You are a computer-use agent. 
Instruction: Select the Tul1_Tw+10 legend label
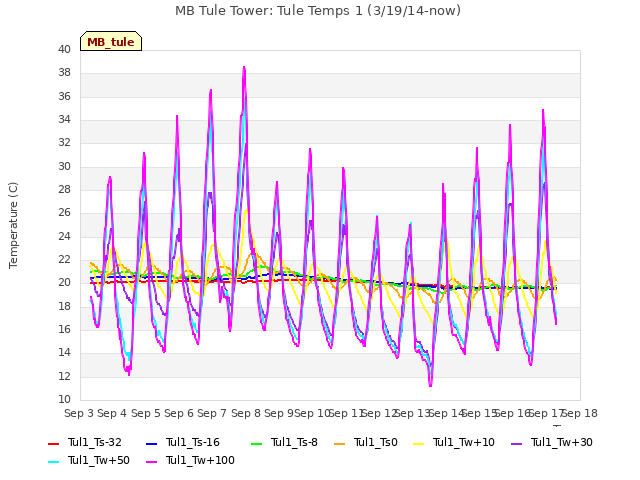464,442
